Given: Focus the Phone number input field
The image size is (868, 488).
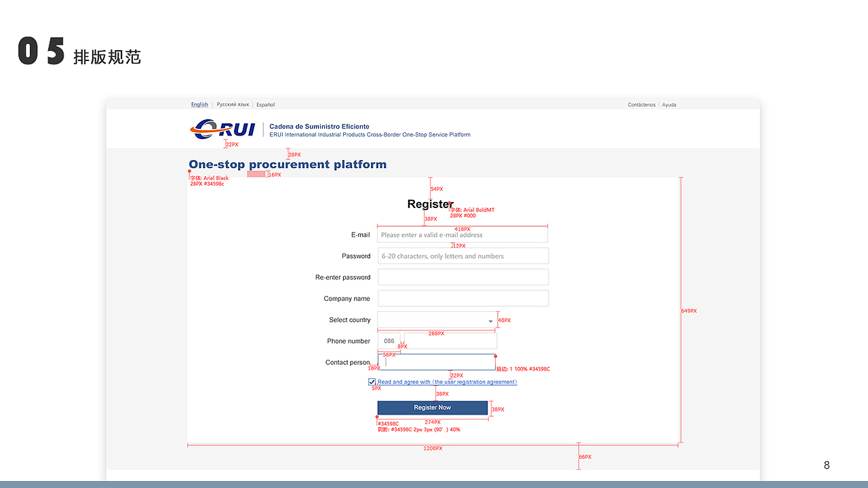Looking at the screenshot, I should [x=450, y=341].
